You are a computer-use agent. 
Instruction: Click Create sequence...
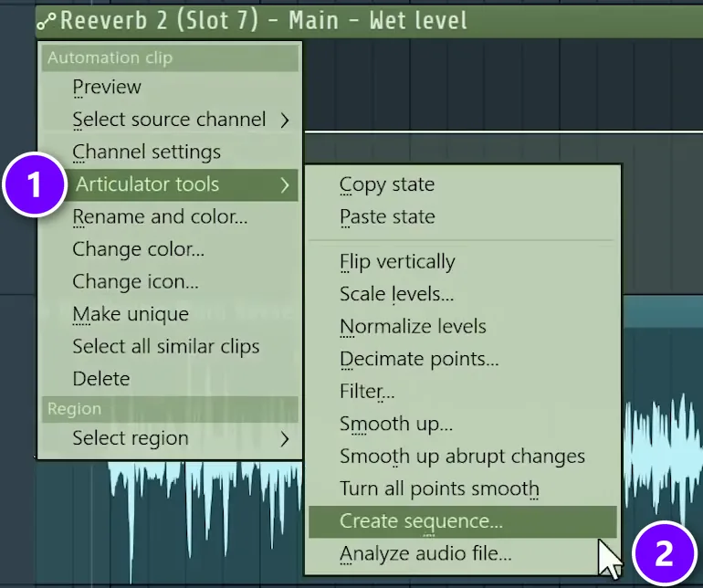tap(463, 521)
